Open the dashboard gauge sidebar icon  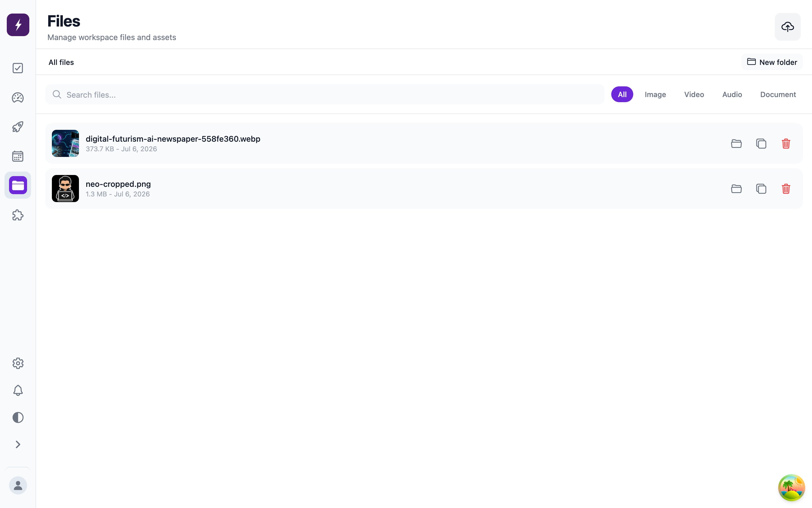18,98
